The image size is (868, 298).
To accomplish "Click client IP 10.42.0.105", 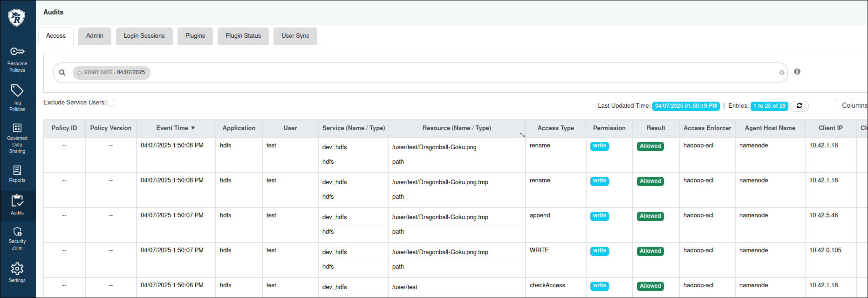I will tap(825, 250).
